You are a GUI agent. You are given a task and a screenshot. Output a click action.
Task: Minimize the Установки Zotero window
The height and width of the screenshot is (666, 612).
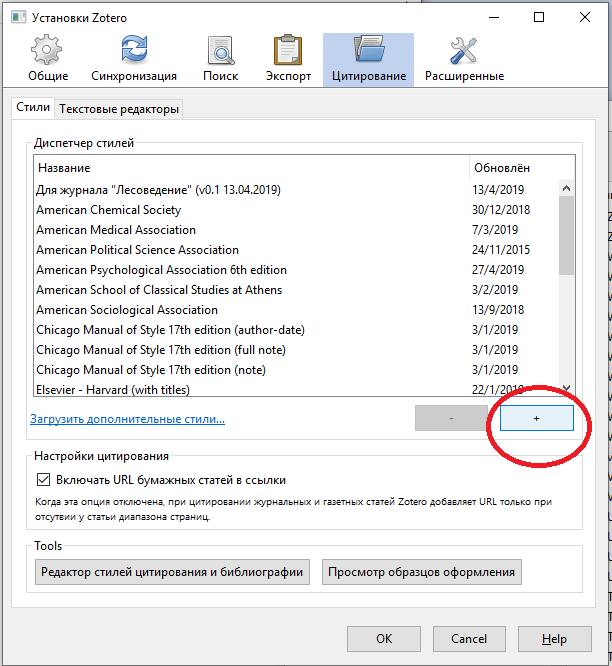coord(494,17)
